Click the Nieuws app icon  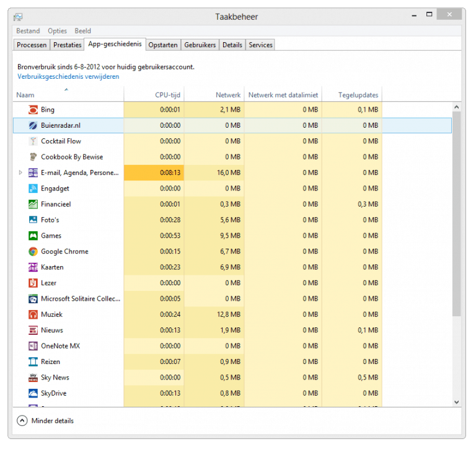pos(33,330)
